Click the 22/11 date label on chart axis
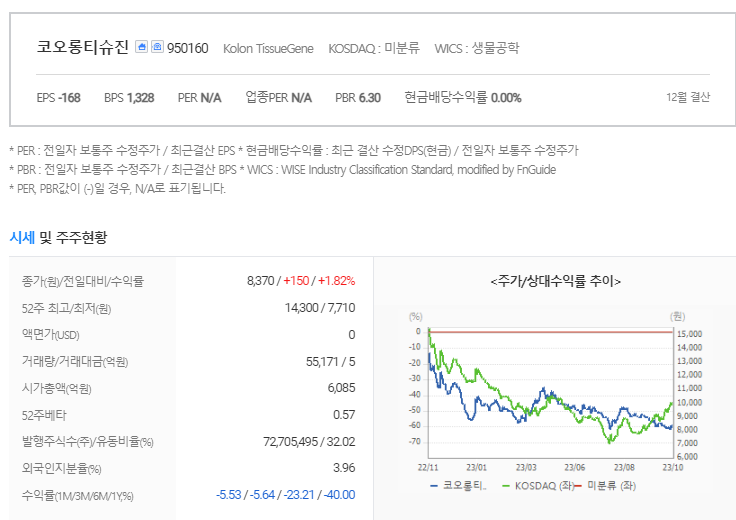736x520 pixels. coord(428,467)
